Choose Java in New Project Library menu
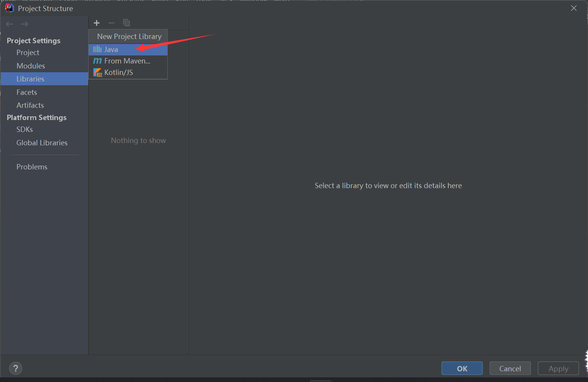Viewport: 588px width, 382px height. pyautogui.click(x=128, y=49)
